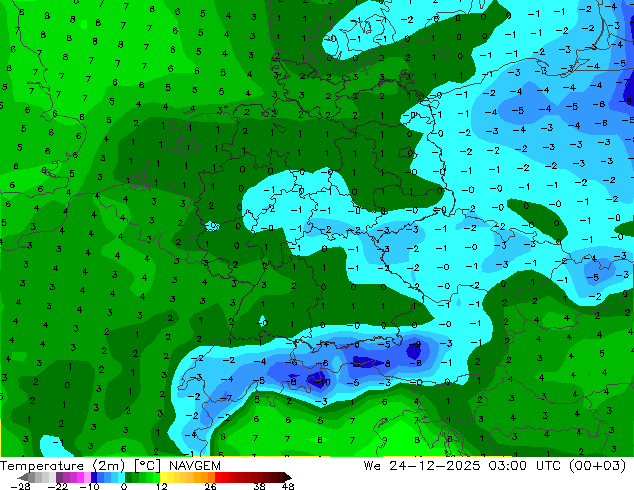Click the magenta swatch in the color legend

(x=80, y=477)
